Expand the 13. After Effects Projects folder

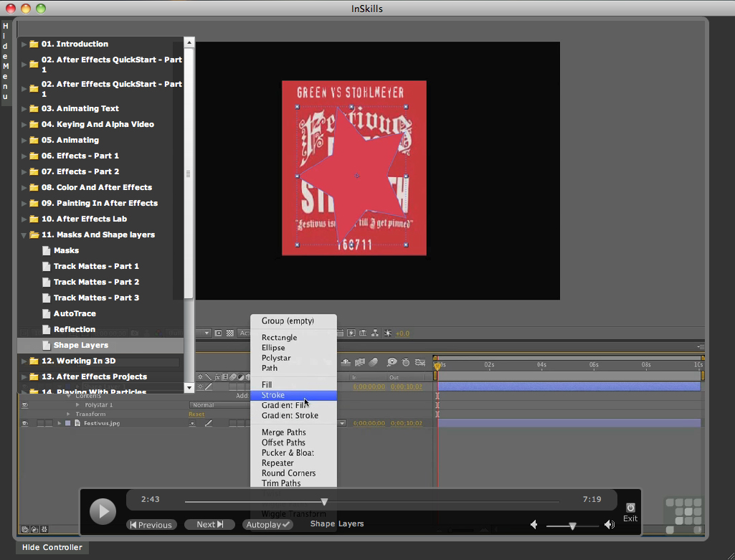click(24, 376)
